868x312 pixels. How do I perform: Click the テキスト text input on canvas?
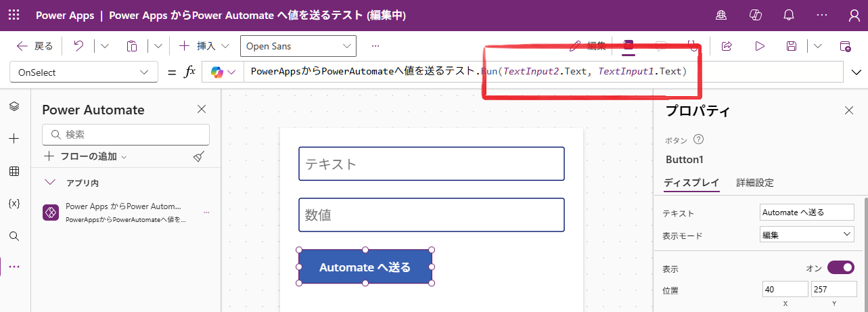[432, 164]
